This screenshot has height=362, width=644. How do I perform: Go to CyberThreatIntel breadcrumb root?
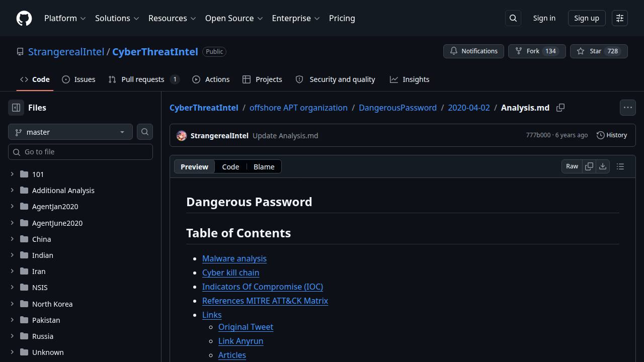click(204, 108)
